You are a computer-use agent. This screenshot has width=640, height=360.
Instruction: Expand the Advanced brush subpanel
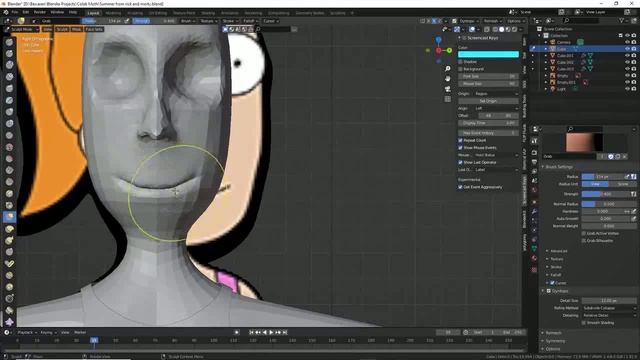point(557,251)
